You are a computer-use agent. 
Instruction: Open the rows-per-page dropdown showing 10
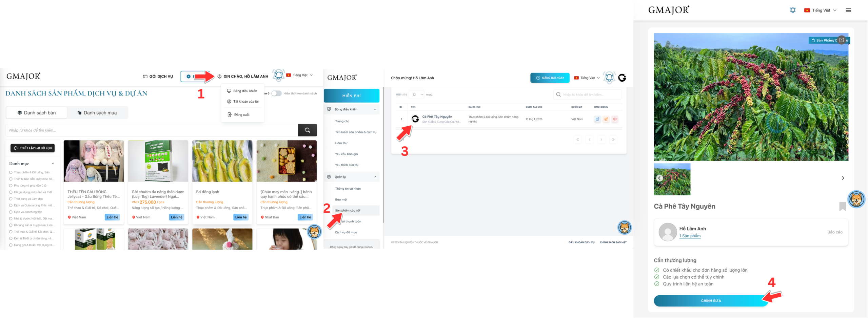416,94
